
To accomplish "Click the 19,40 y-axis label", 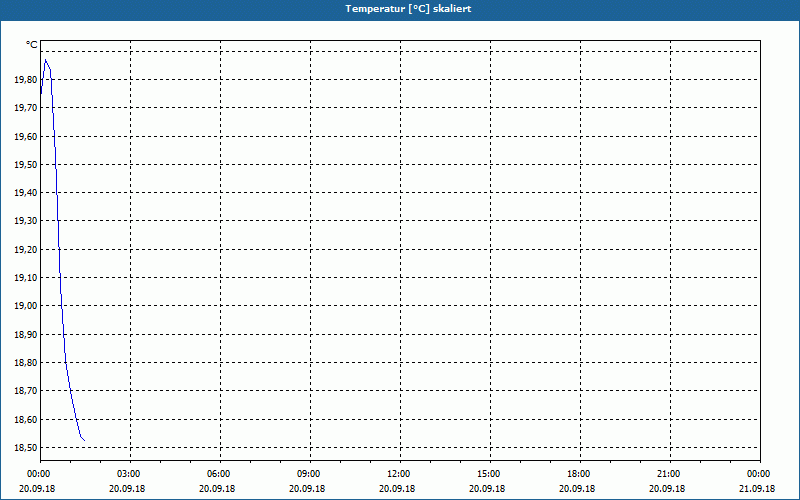I will click(26, 192).
